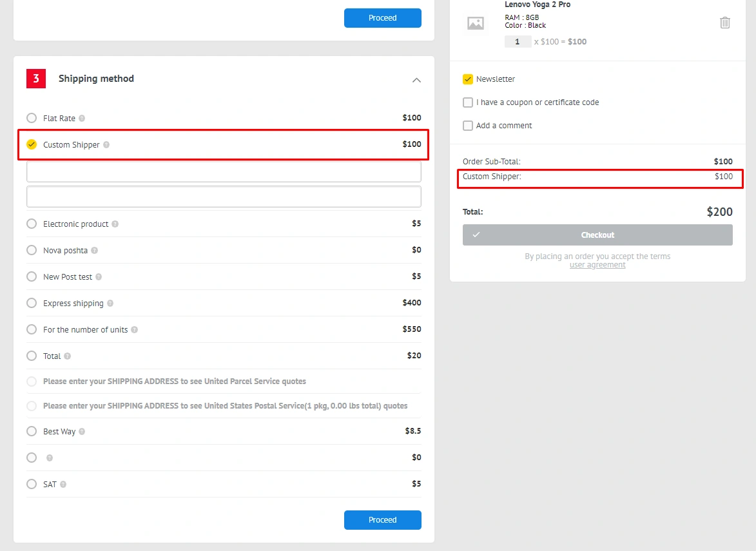Delete Lenovo Yoga 2 Pro using trash icon

(x=725, y=23)
